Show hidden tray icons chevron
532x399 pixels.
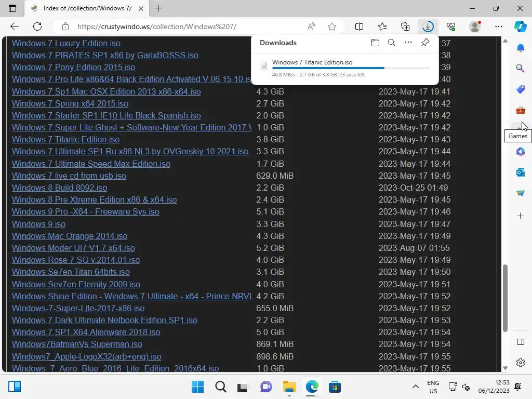point(415,387)
